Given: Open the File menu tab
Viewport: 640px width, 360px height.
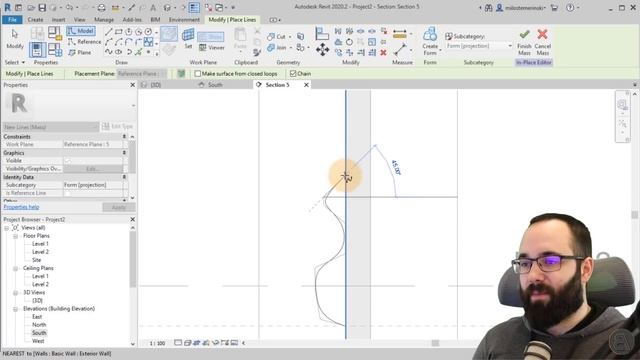Looking at the screenshot, I should (12, 20).
